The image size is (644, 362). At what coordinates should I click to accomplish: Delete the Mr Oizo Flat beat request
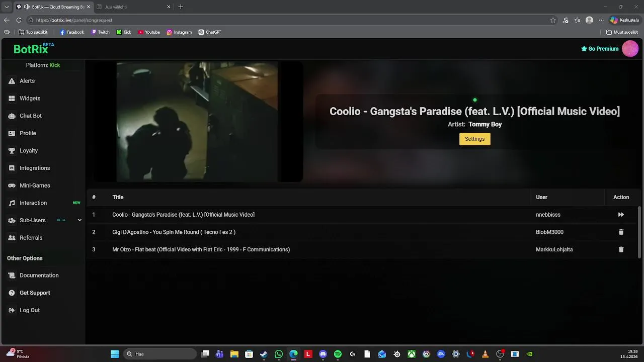(x=621, y=249)
